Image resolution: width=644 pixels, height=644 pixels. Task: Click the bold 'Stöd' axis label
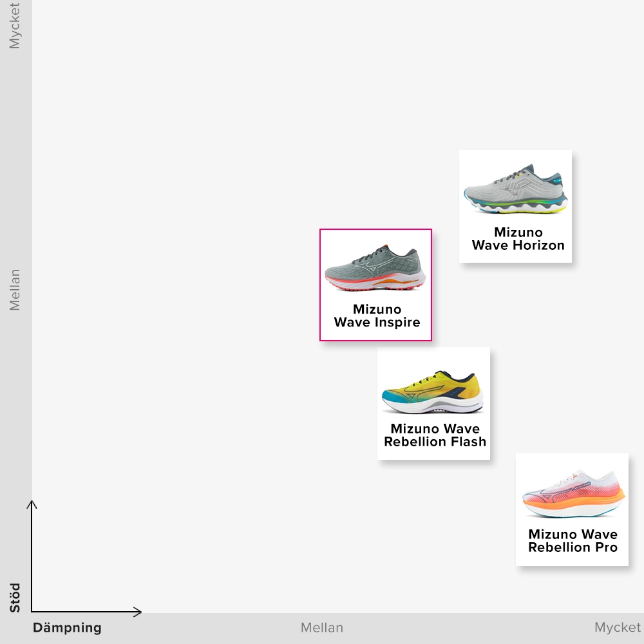[15, 598]
